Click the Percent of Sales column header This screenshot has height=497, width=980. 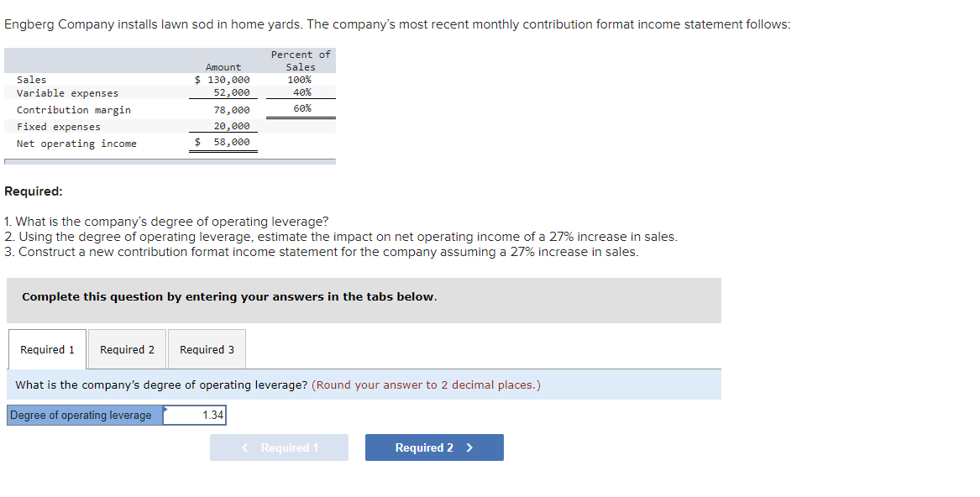pyautogui.click(x=300, y=60)
